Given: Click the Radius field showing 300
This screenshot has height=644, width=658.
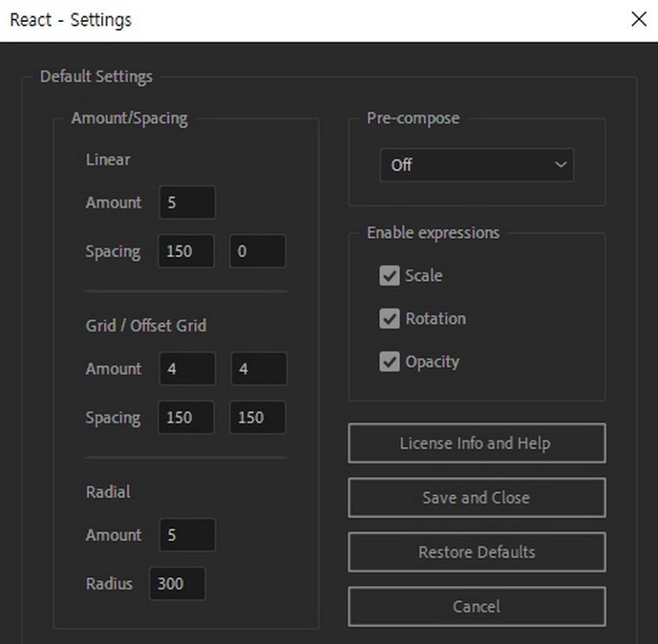Looking at the screenshot, I should click(x=178, y=584).
